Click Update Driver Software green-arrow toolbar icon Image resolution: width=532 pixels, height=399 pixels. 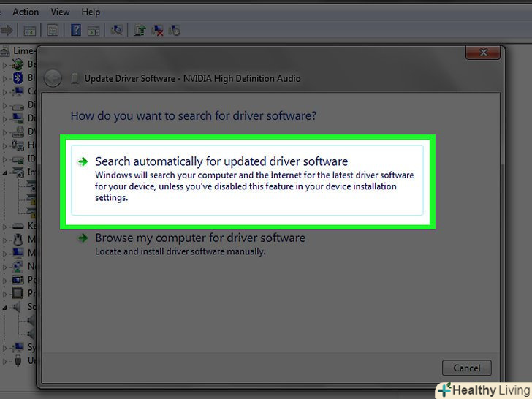pos(140,31)
